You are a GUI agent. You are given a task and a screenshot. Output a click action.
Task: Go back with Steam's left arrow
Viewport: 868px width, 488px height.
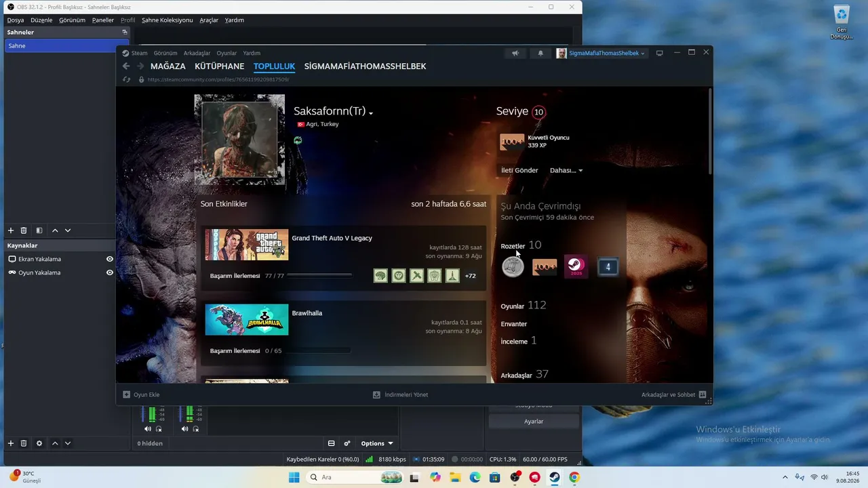tap(126, 66)
